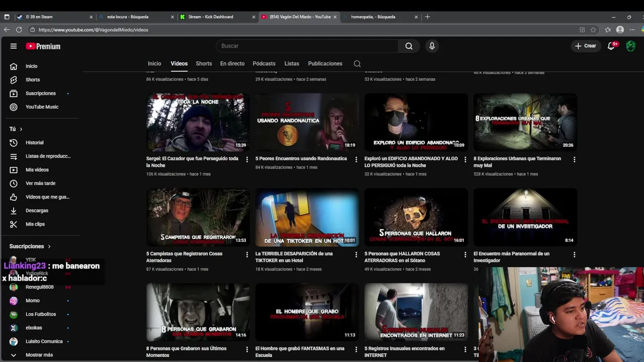The image size is (644, 362).
Task: Open the YouTube hamburger guide menu
Action: (x=14, y=46)
